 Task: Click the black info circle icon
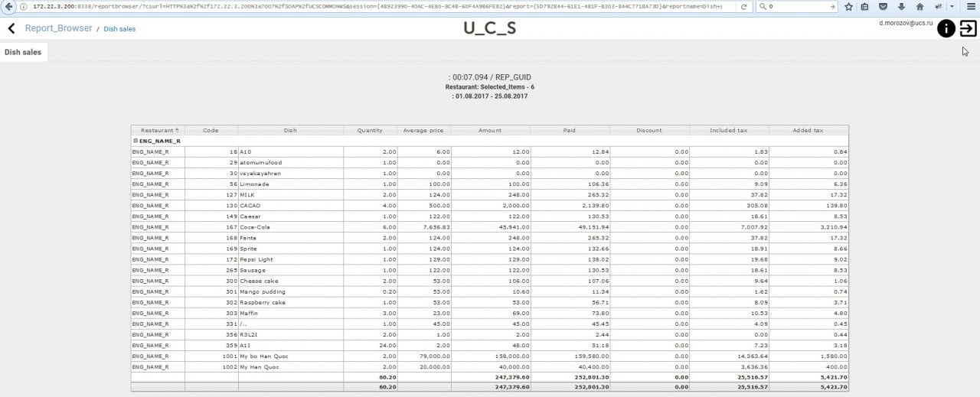[946, 29]
